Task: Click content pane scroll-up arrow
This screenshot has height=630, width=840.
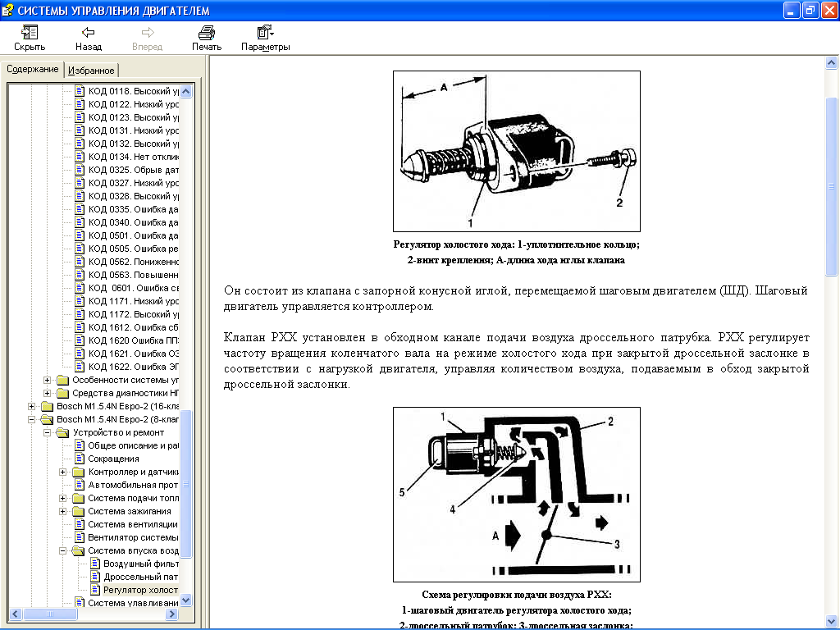Action: (x=832, y=63)
